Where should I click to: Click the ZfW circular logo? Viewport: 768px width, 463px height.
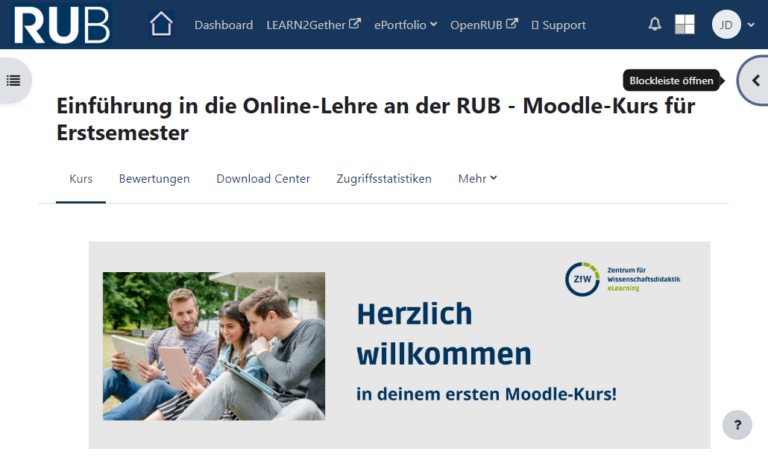(582, 279)
